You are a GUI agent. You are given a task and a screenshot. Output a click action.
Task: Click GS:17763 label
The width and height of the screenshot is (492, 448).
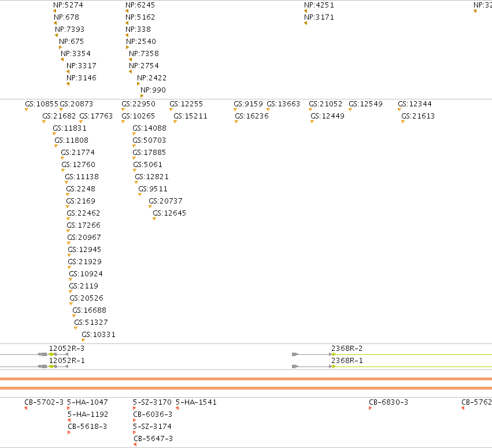96,116
